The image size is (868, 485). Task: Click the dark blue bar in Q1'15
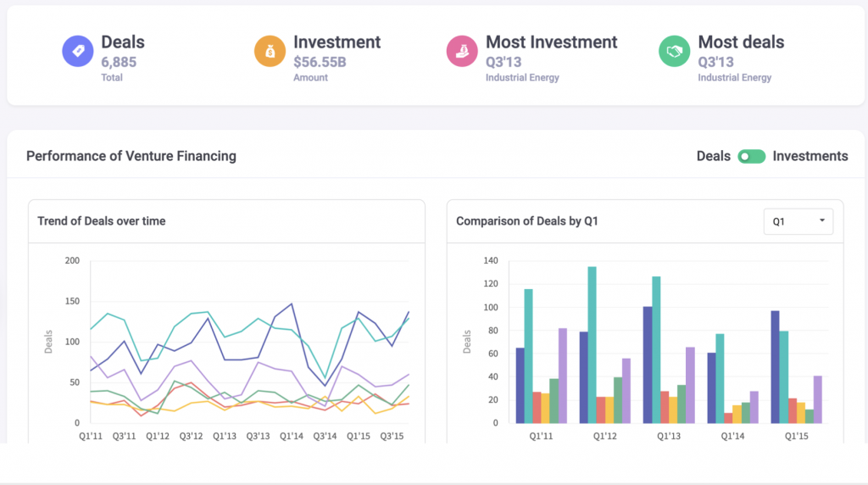pos(775,367)
